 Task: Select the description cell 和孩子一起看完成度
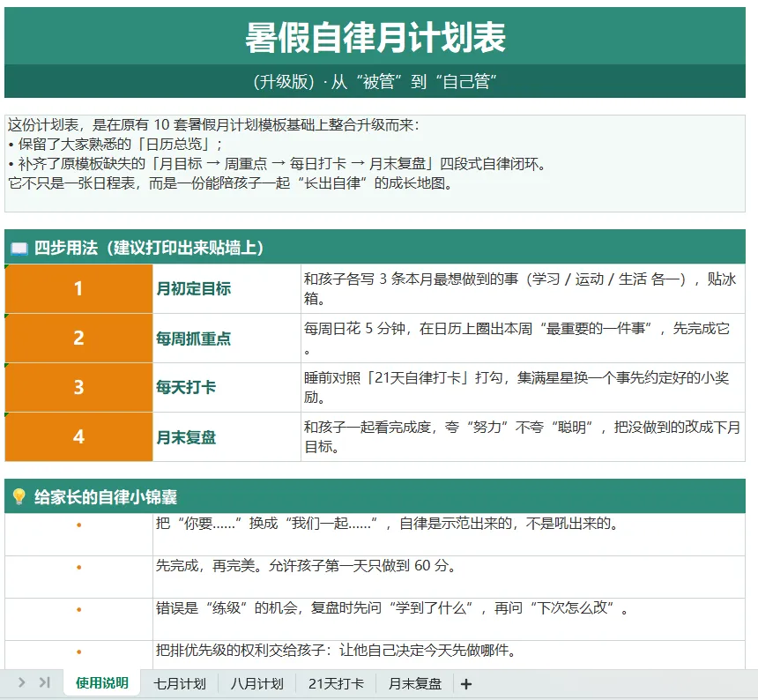click(x=523, y=437)
